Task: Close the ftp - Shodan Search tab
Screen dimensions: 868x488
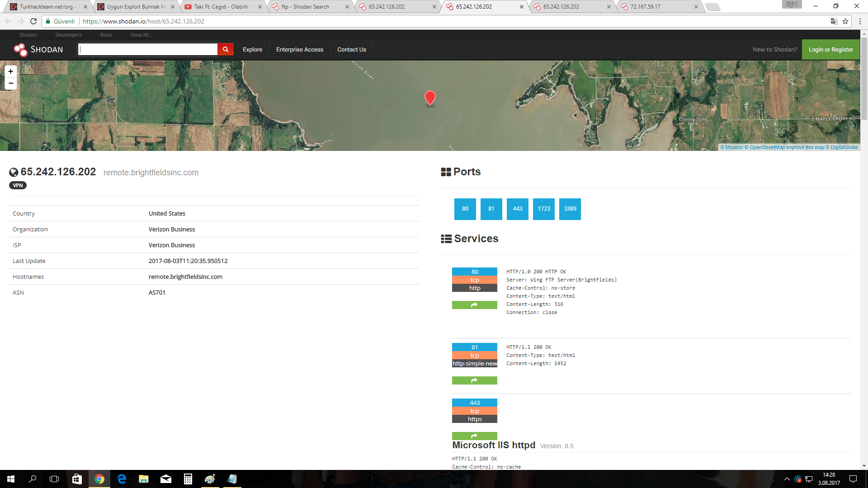Action: tap(347, 7)
